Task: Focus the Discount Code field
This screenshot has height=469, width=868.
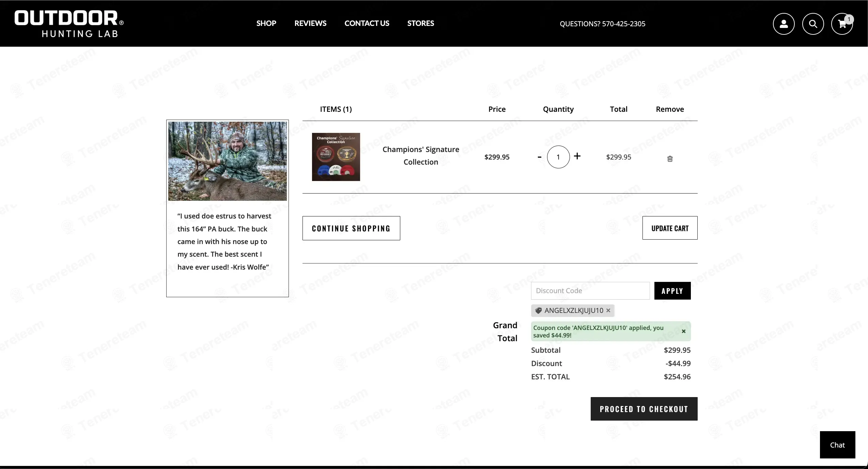Action: click(590, 291)
